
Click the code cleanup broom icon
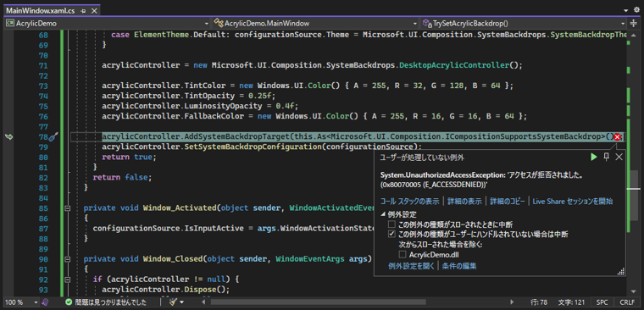173,302
